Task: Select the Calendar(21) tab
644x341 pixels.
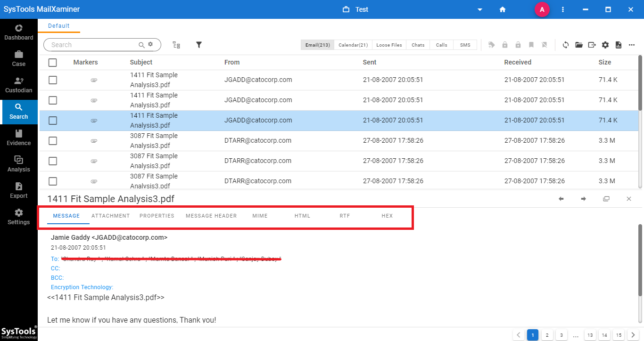Action: pos(353,45)
